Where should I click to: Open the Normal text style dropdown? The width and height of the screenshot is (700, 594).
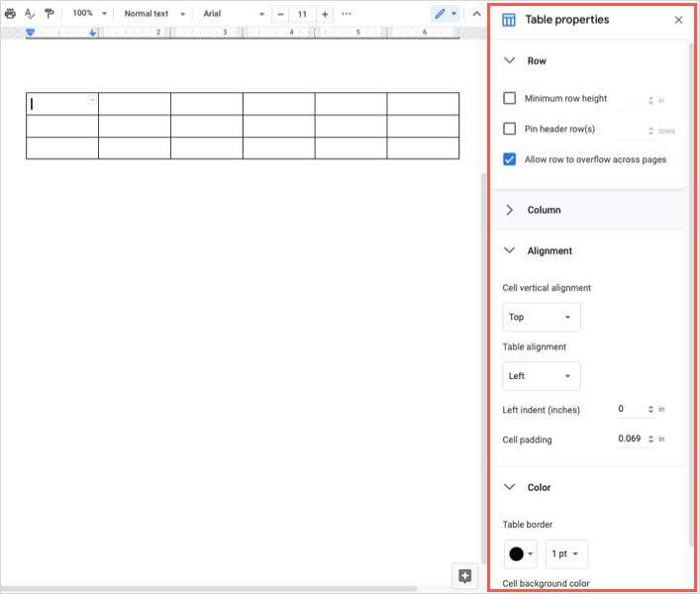pyautogui.click(x=153, y=14)
